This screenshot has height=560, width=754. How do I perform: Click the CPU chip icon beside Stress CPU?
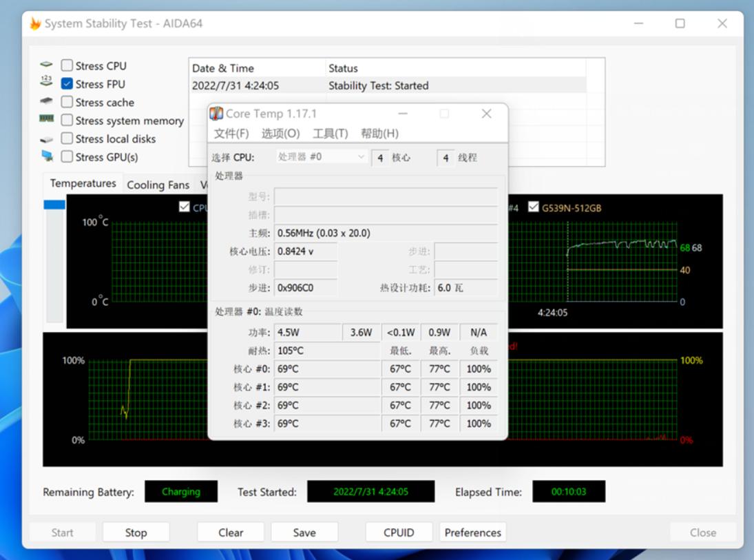tap(46, 65)
